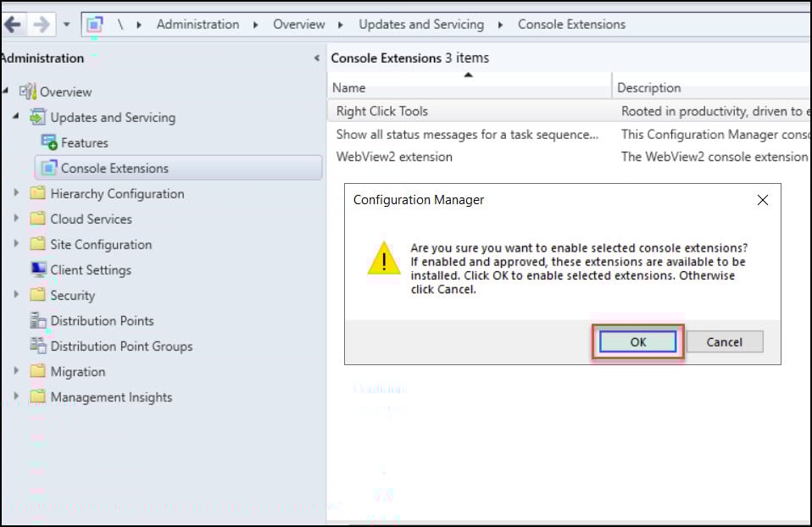812x527 pixels.
Task: Select Management Insights tree item
Action: point(111,397)
